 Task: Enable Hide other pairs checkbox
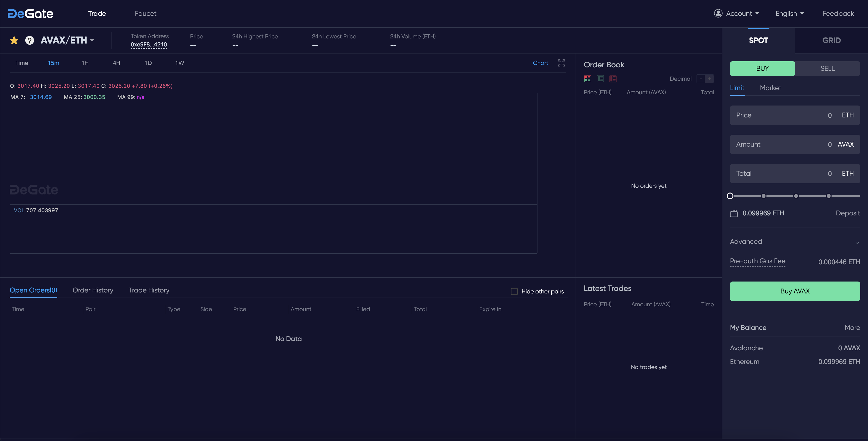tap(514, 291)
